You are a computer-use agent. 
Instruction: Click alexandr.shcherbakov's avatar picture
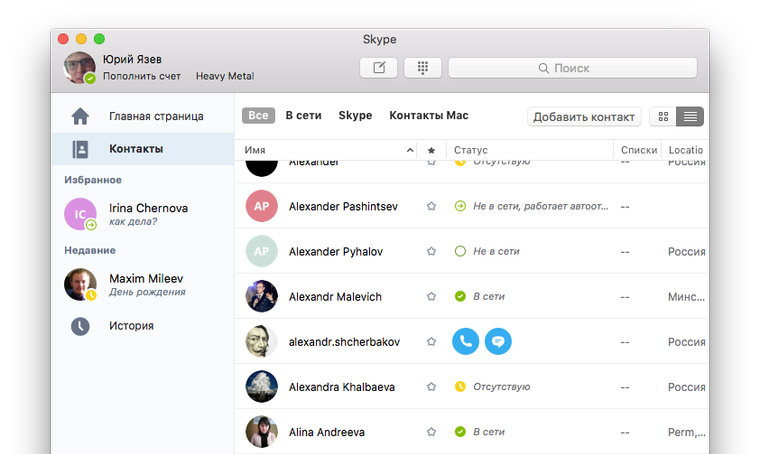pos(262,342)
